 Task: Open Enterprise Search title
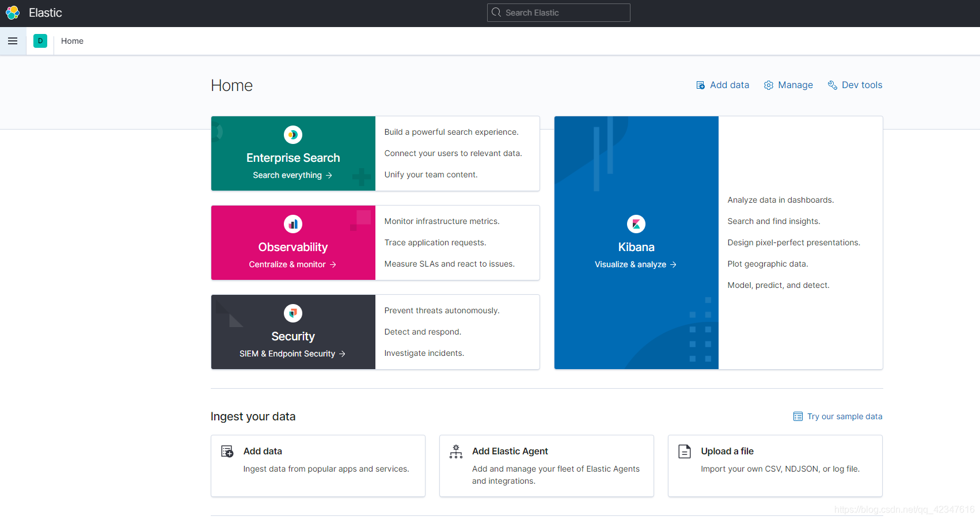pyautogui.click(x=293, y=158)
